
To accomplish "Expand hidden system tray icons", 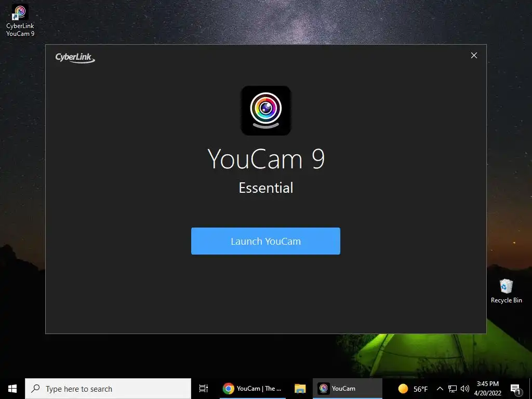I will coord(440,389).
